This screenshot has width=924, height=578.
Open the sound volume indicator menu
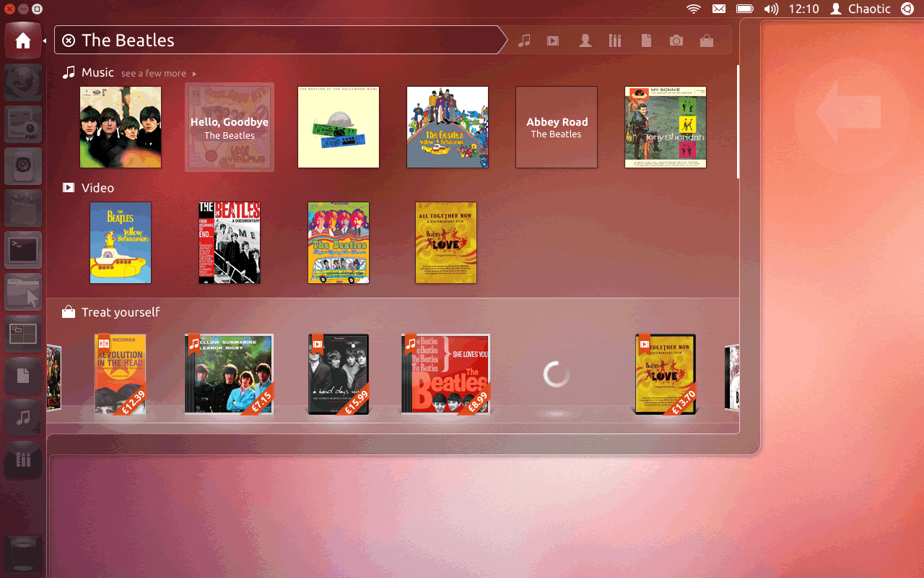point(771,9)
